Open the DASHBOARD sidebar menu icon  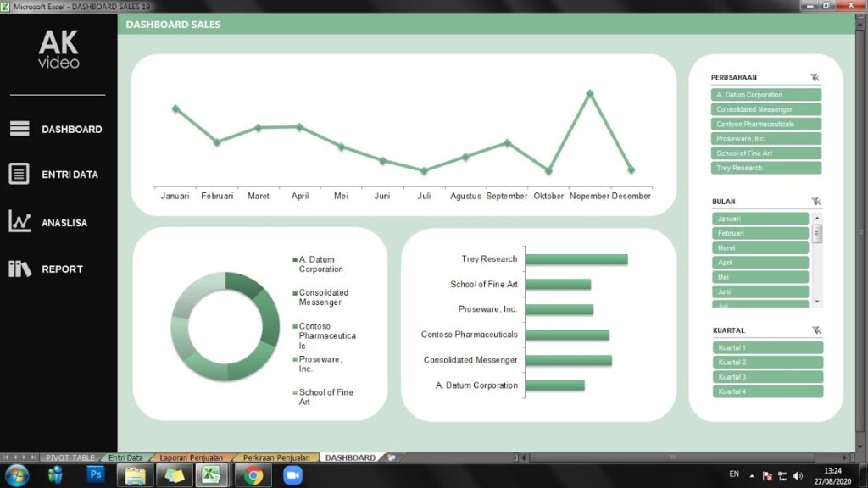(19, 129)
